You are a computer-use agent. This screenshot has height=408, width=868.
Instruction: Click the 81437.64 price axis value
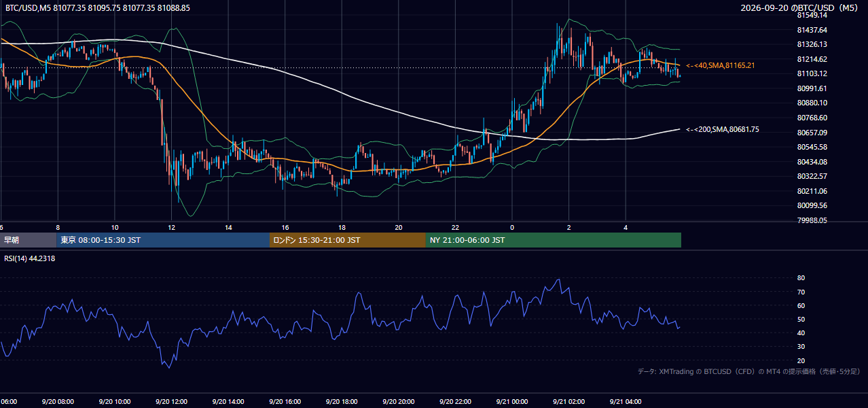(x=812, y=30)
